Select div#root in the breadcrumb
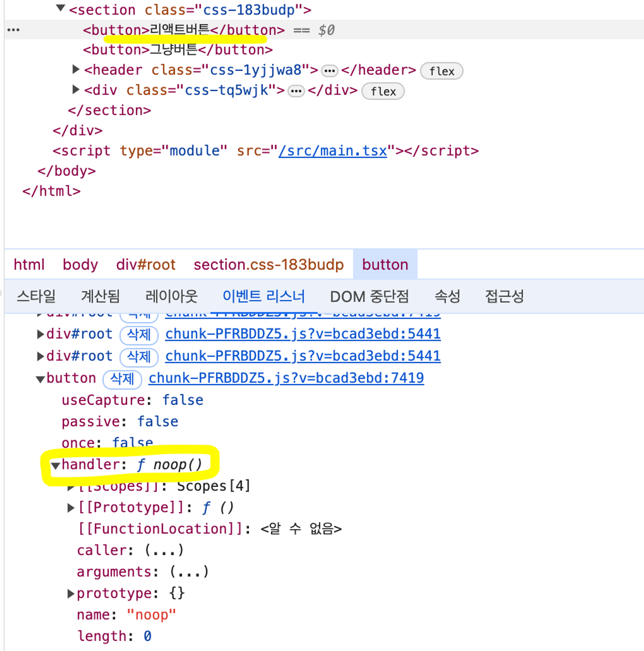644x651 pixels. (x=146, y=265)
